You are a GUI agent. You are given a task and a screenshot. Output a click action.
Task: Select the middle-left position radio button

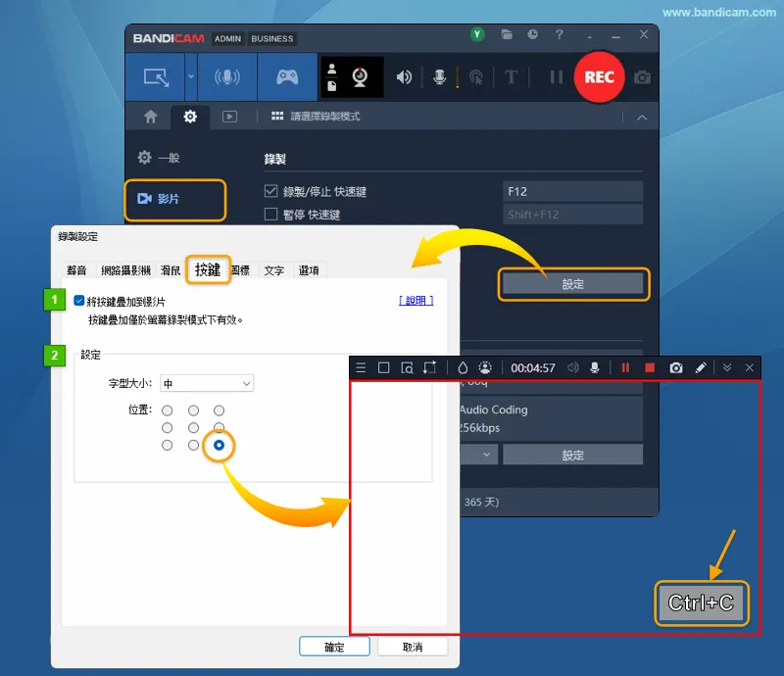coord(167,428)
